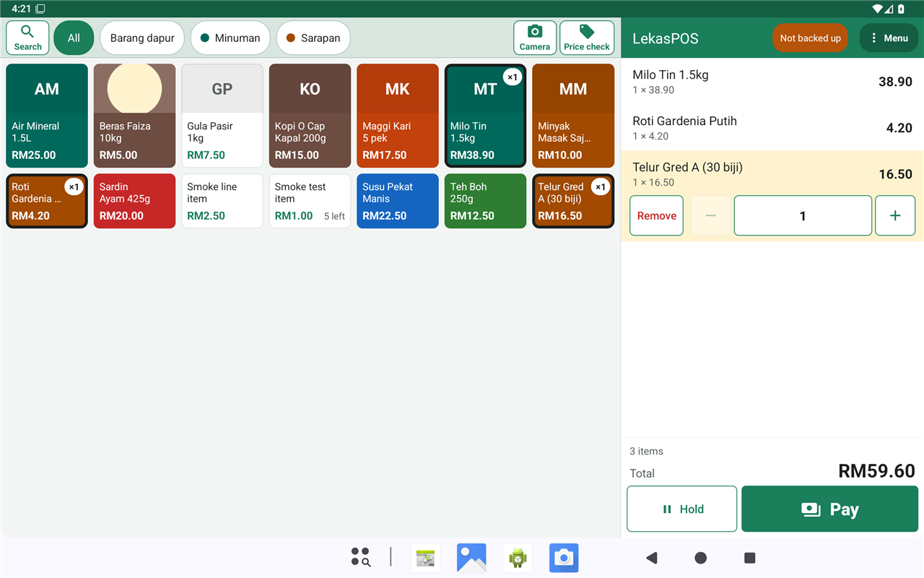The image size is (924, 578).
Task: Open the gallery photos app in taskbar
Action: [471, 558]
